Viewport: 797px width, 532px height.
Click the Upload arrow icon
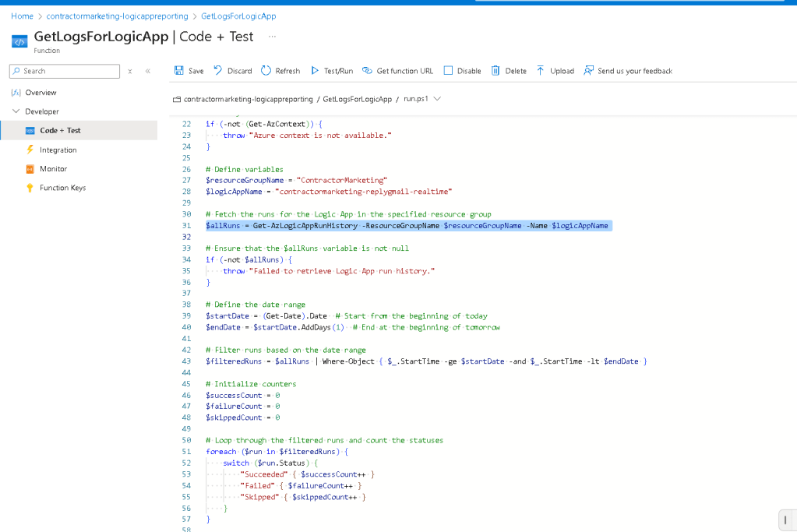coord(541,71)
